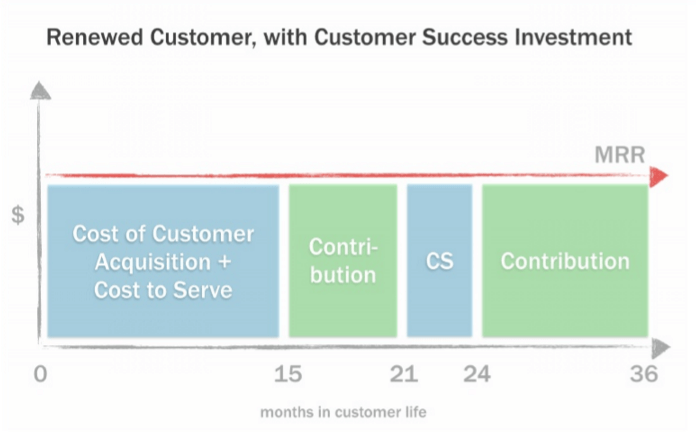This screenshot has width=696, height=437.
Task: Click the 21 month marker
Action: click(403, 374)
